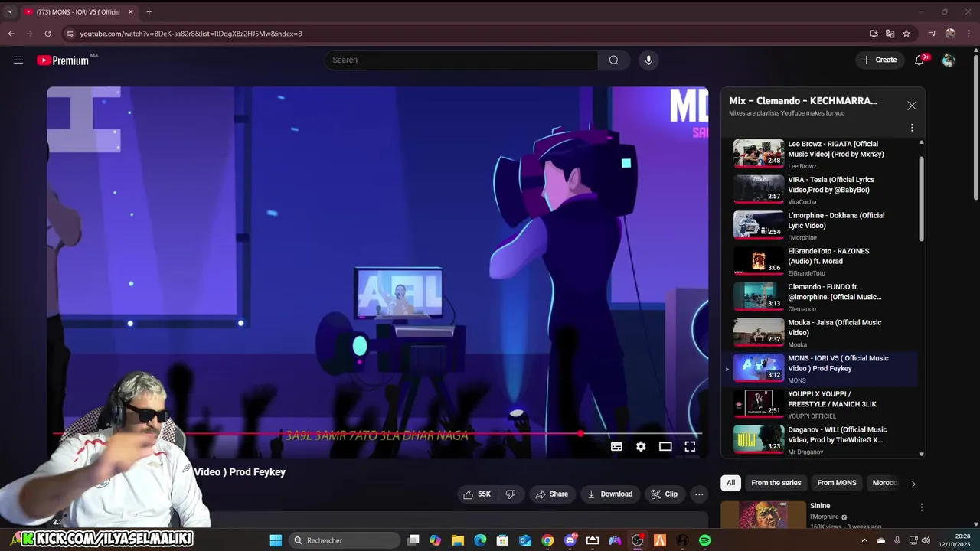Open the Sinine recommended video thumbnail
Image resolution: width=980 pixels, height=551 pixels.
(763, 514)
